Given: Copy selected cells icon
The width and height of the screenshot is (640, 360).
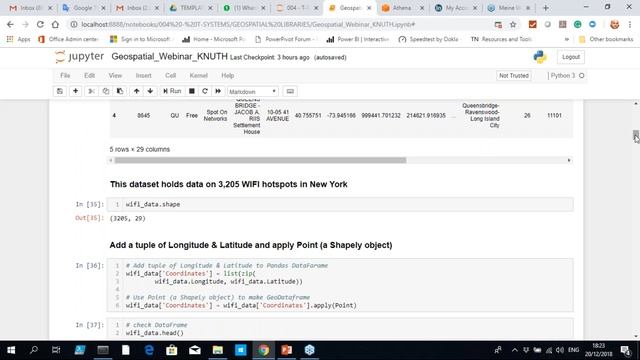Looking at the screenshot, I should pos(106,91).
